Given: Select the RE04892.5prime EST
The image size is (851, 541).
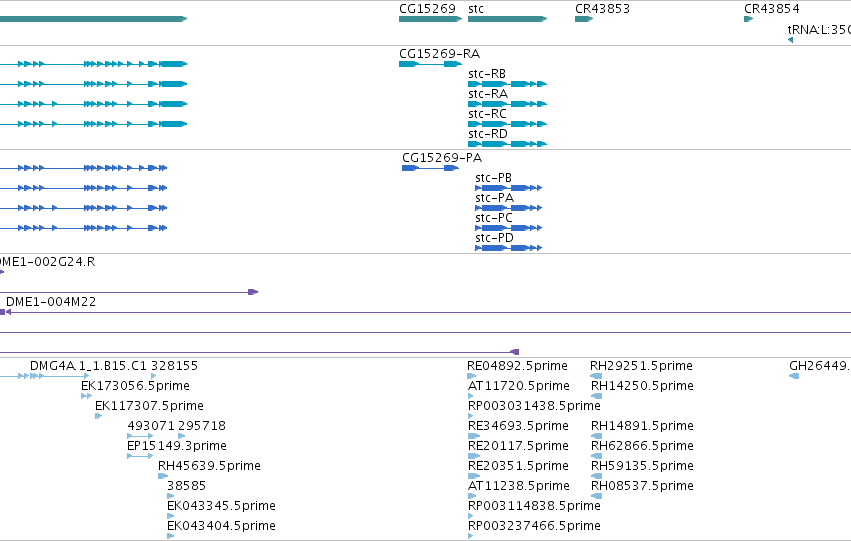Looking at the screenshot, I should pos(472,376).
